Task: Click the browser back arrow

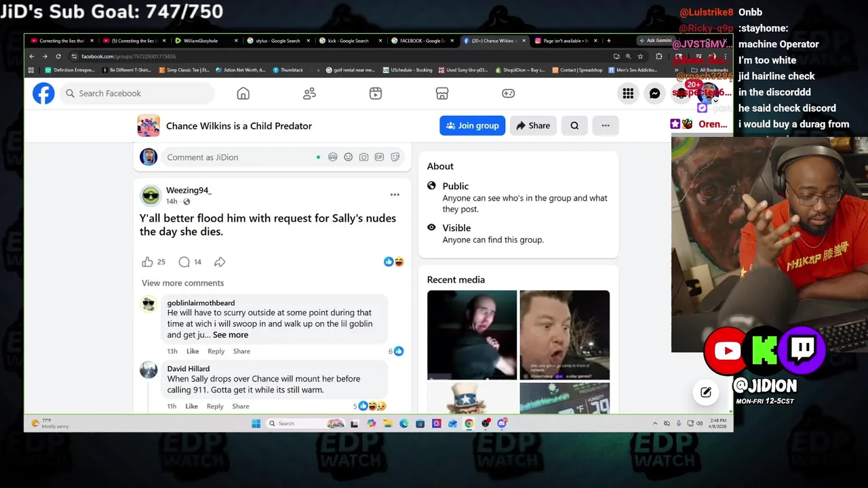Action: [31, 56]
